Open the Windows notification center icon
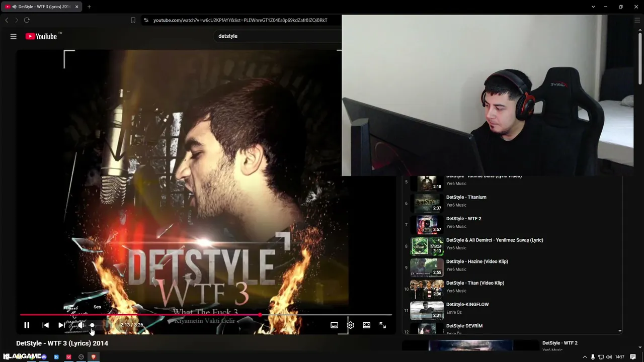The height and width of the screenshot is (362, 644). click(x=633, y=357)
